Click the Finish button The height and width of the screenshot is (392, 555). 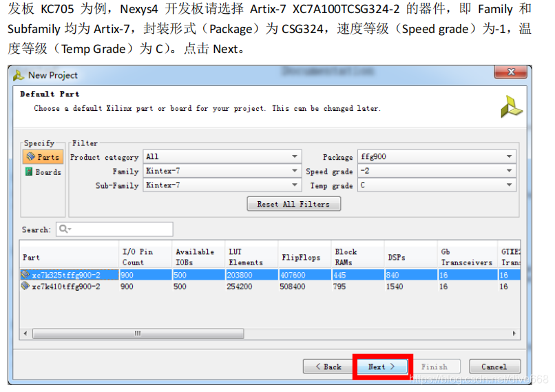coord(435,367)
